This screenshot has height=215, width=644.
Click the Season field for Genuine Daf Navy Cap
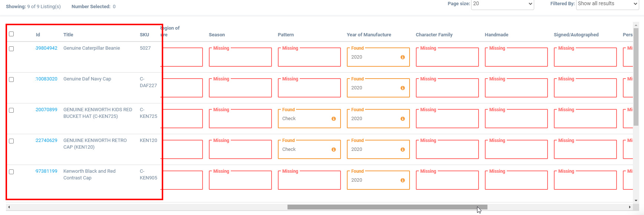pyautogui.click(x=240, y=88)
